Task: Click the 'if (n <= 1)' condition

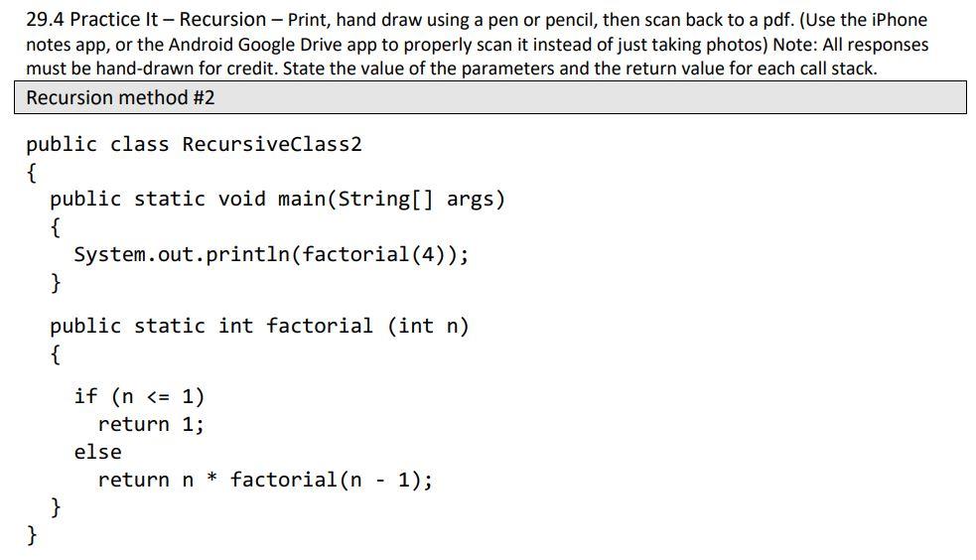Action: [x=139, y=396]
